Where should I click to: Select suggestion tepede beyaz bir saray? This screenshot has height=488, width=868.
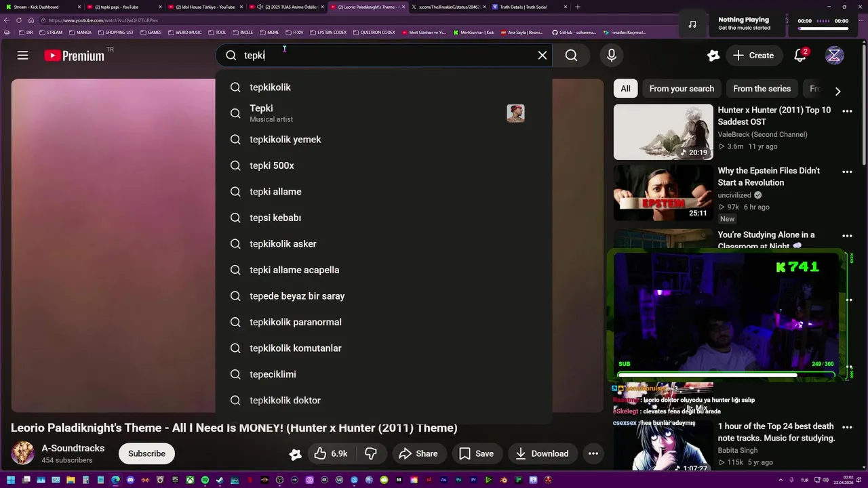[x=383, y=296]
